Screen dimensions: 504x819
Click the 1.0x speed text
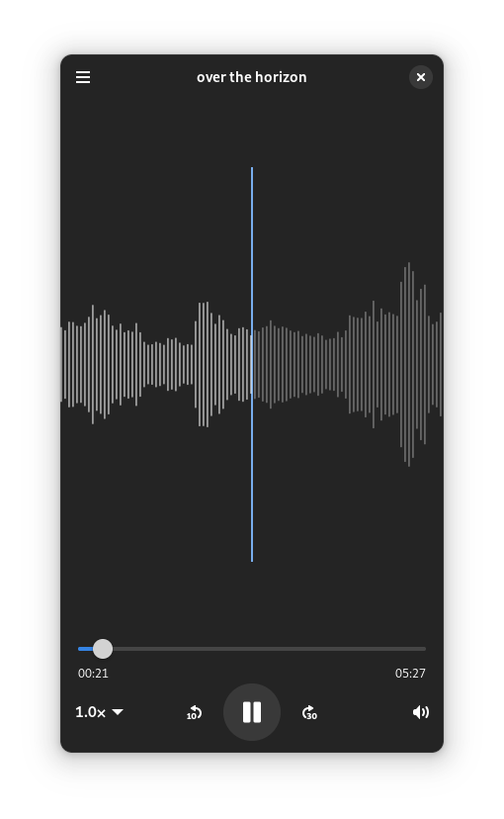click(90, 712)
